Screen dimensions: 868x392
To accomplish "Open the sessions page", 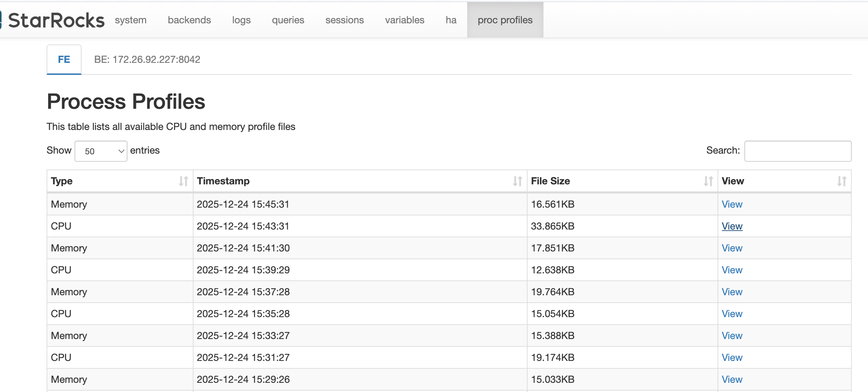I will (344, 20).
